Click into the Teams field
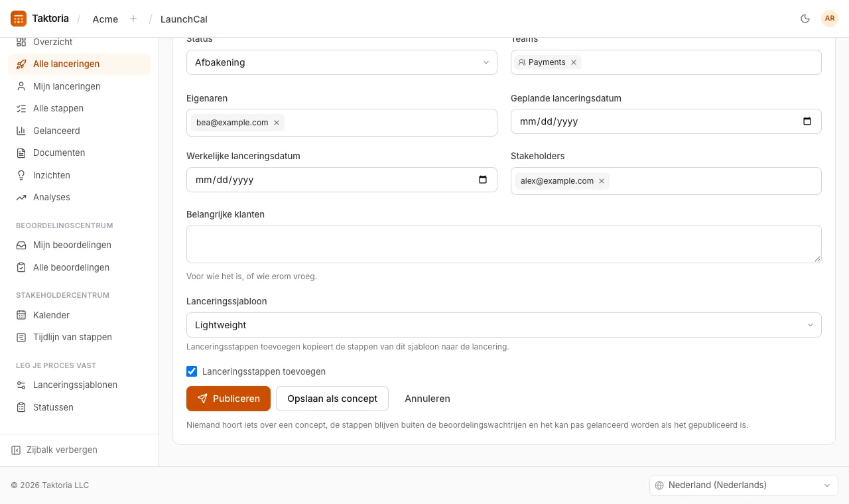The image size is (849, 504). (x=666, y=62)
